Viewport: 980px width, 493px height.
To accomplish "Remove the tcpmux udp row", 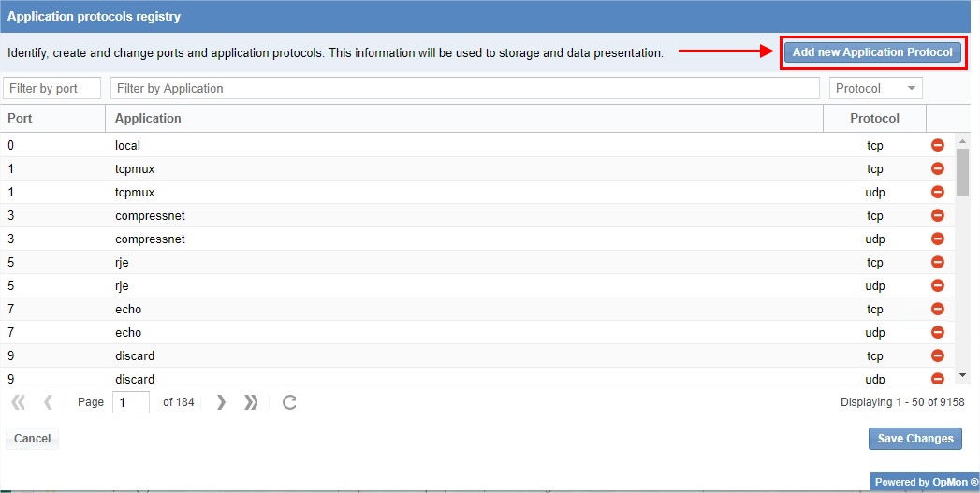I will pyautogui.click(x=937, y=192).
